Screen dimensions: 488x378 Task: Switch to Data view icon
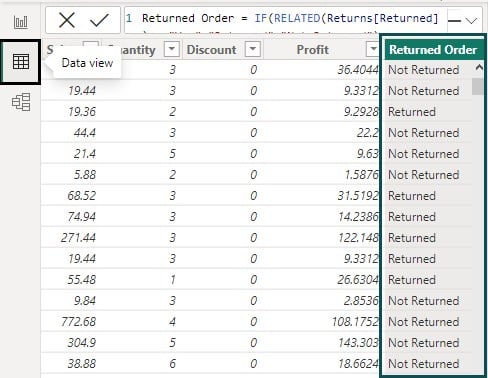click(21, 62)
